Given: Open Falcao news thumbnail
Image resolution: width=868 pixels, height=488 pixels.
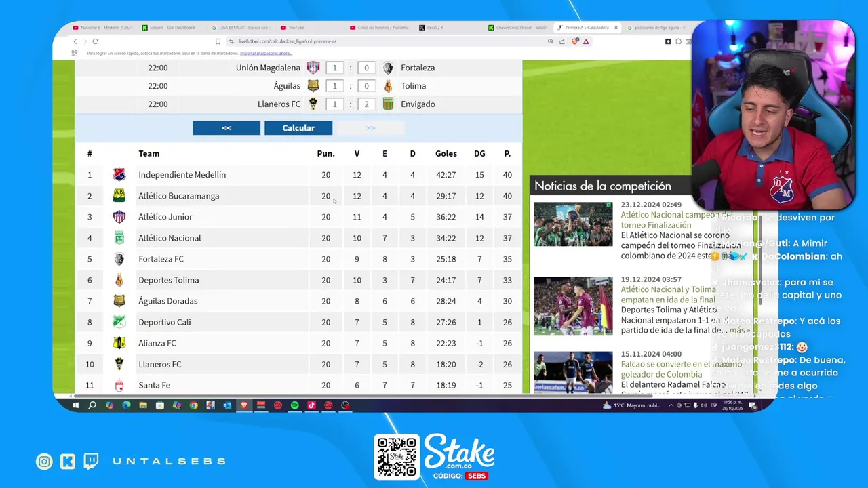Looking at the screenshot, I should 573,372.
